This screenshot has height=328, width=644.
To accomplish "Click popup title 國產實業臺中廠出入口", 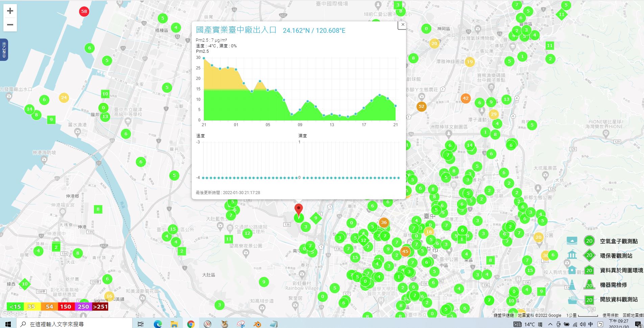I will [236, 30].
